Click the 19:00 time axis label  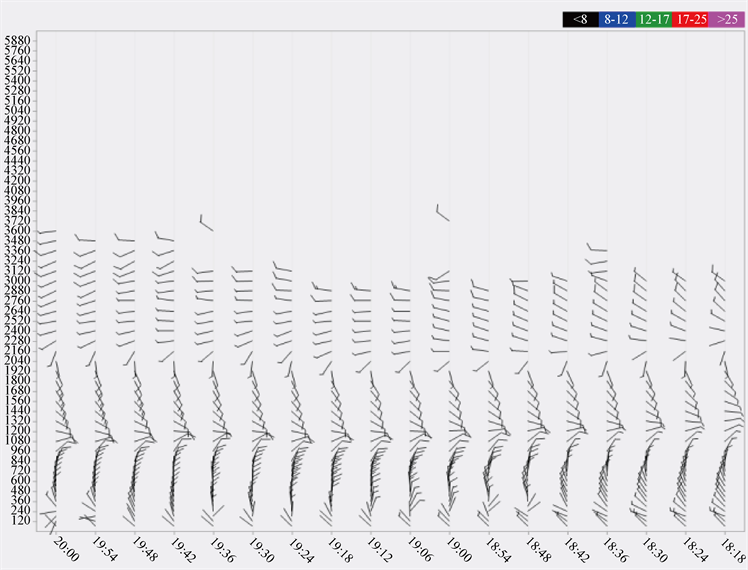(x=459, y=548)
